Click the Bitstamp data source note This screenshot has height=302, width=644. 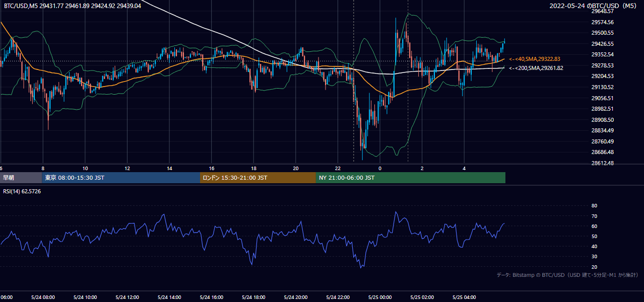[567, 275]
